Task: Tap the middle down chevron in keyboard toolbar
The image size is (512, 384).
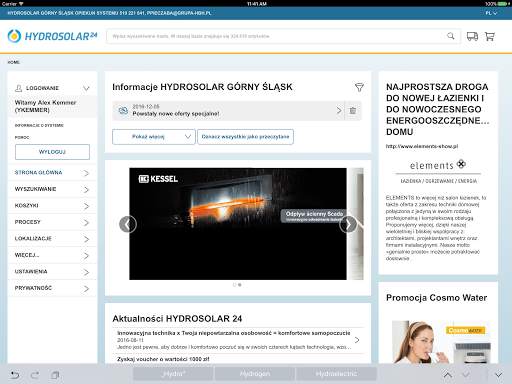Action: pyautogui.click(x=466, y=375)
